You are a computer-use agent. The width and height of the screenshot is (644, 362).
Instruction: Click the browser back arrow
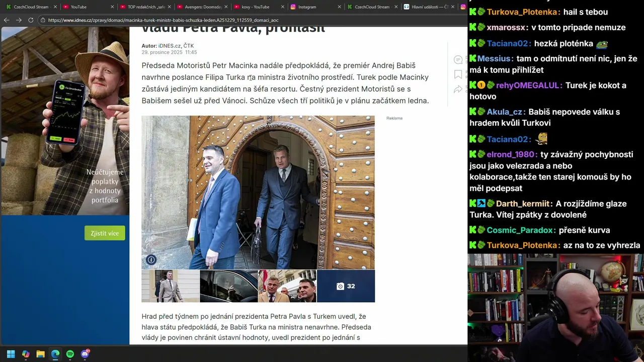7,20
